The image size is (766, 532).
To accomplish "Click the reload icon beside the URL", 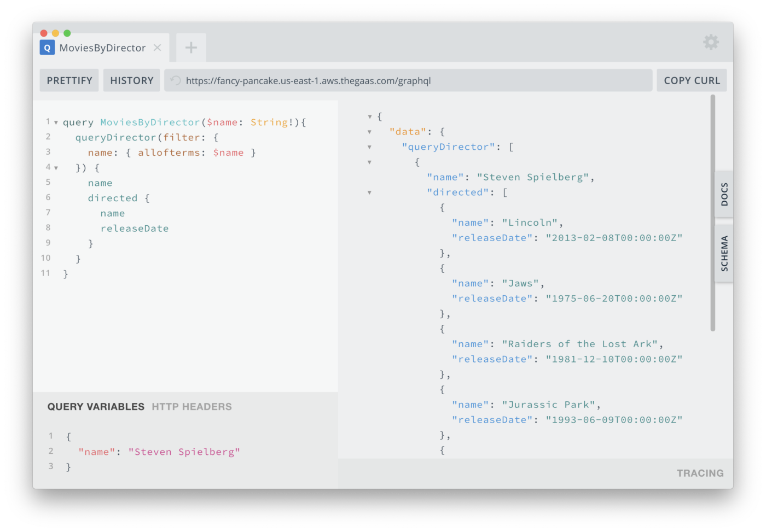I will [175, 80].
